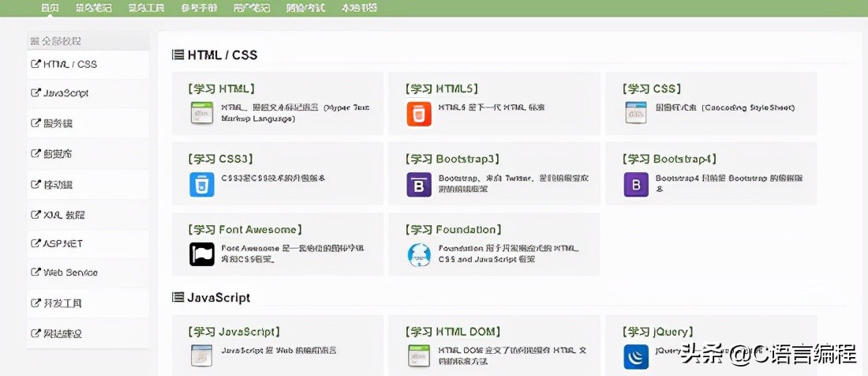Click the JavaScript section heading text
The image size is (868, 376).
[219, 297]
